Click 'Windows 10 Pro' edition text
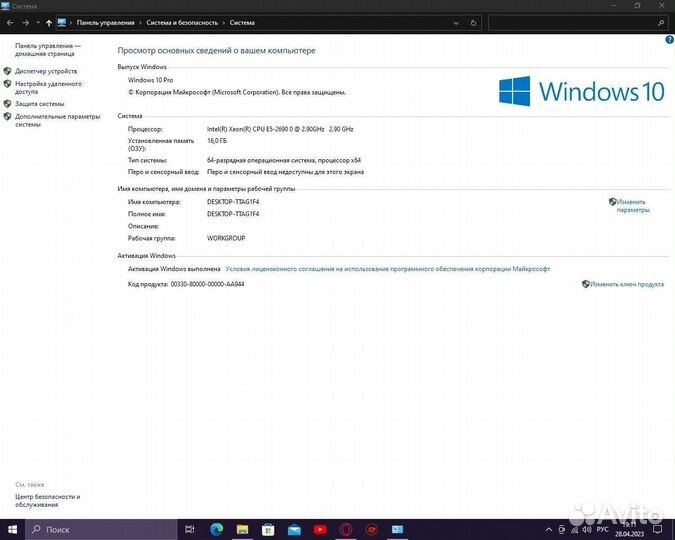The width and height of the screenshot is (675, 540). point(150,80)
